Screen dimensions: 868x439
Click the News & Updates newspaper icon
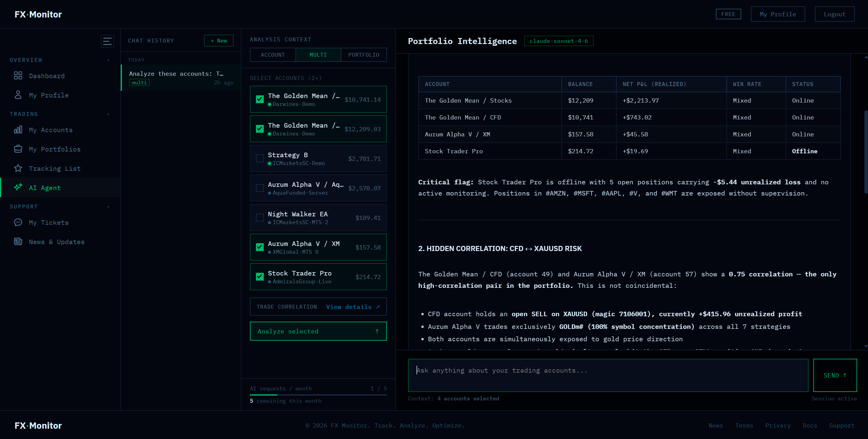(x=18, y=242)
